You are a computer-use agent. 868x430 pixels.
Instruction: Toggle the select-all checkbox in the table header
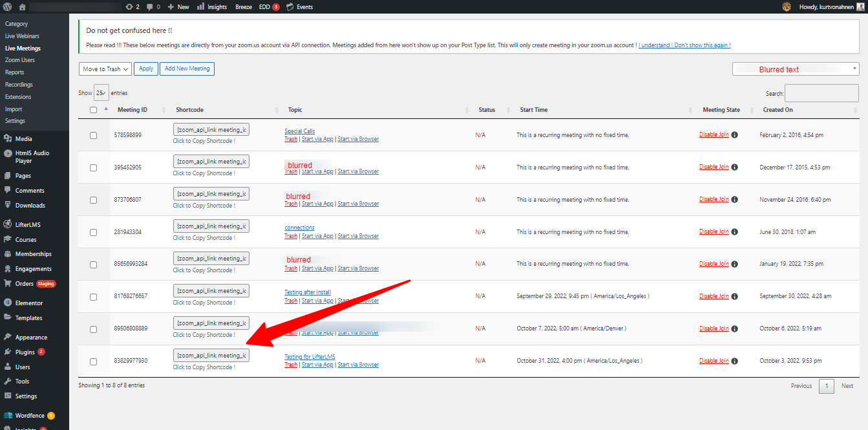coord(93,110)
